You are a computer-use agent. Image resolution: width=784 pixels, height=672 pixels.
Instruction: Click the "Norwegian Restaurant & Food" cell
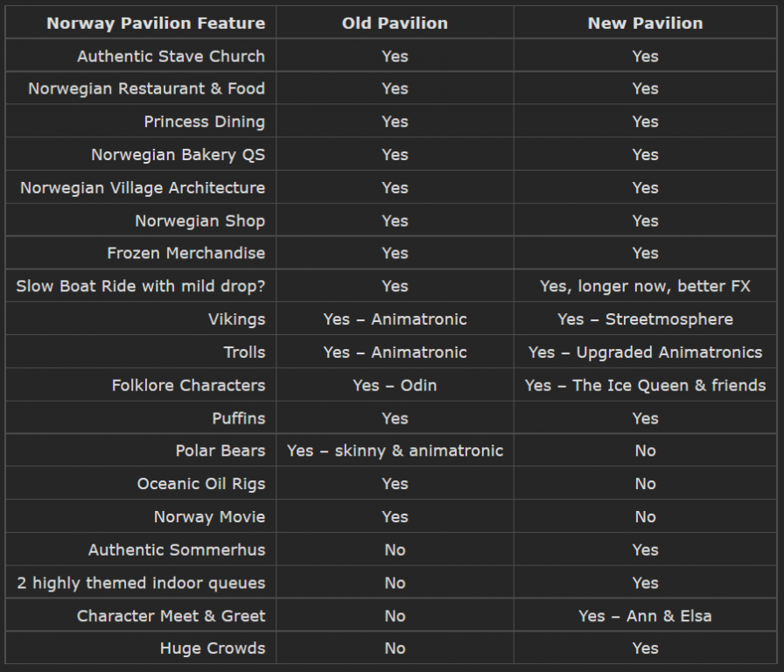[x=146, y=88]
